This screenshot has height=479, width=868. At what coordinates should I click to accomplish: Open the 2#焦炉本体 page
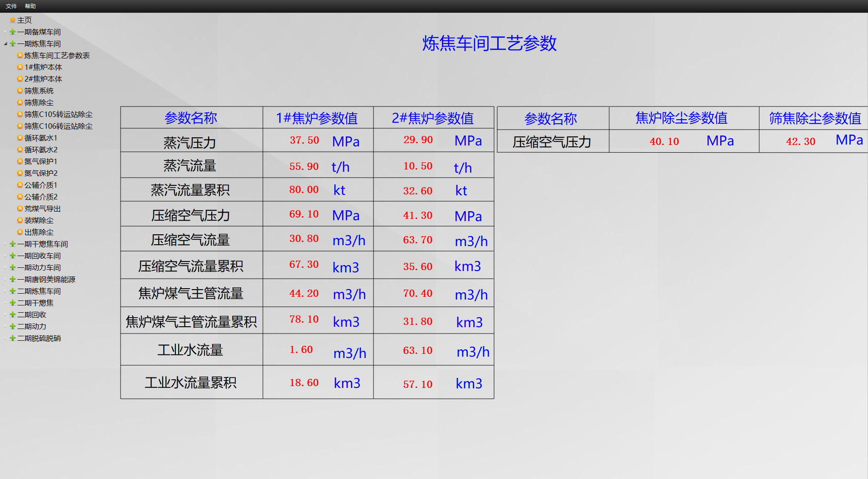point(43,79)
